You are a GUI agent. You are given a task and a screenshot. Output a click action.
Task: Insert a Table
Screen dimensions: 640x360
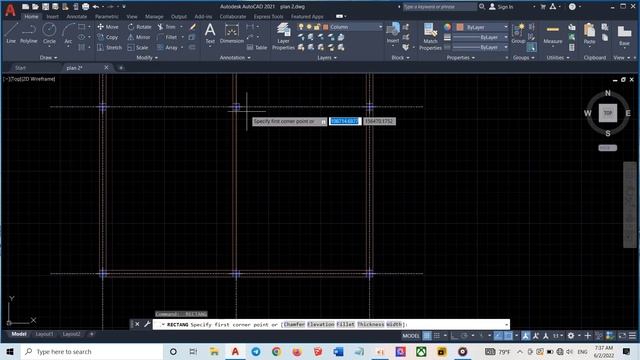[257, 47]
